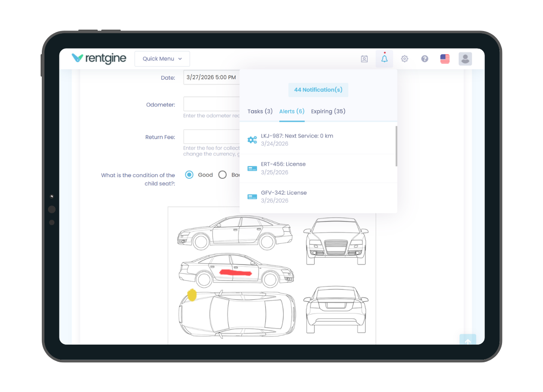The width and height of the screenshot is (543, 392).
Task: Select the Alerts (6) tab
Action: point(292,112)
